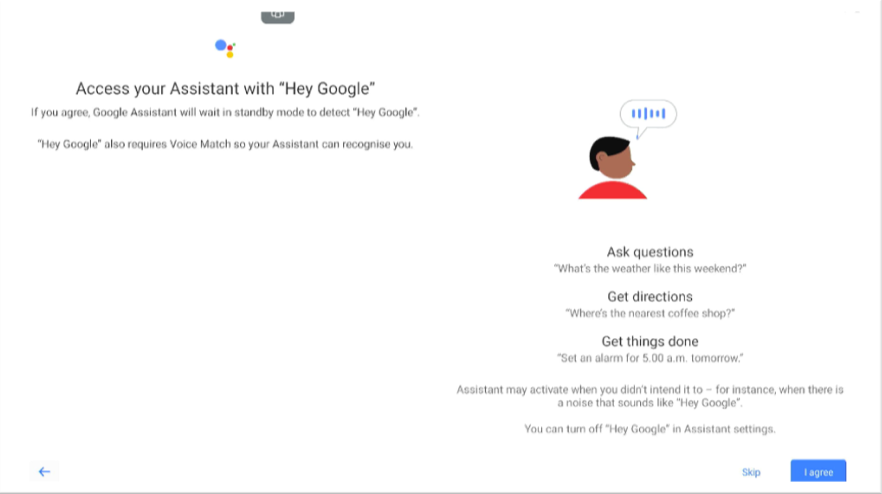Image resolution: width=882 pixels, height=494 pixels.
Task: Select the weekend weather example question
Action: 650,269
